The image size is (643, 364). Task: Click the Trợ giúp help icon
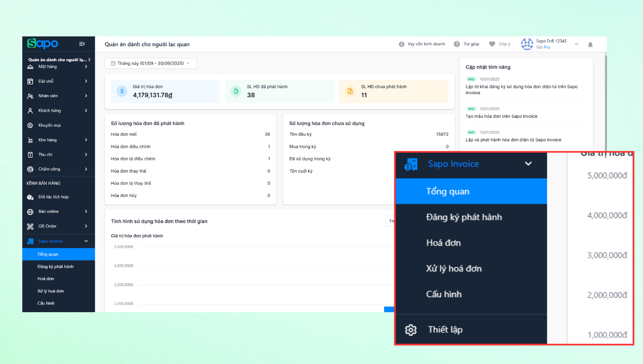[457, 44]
